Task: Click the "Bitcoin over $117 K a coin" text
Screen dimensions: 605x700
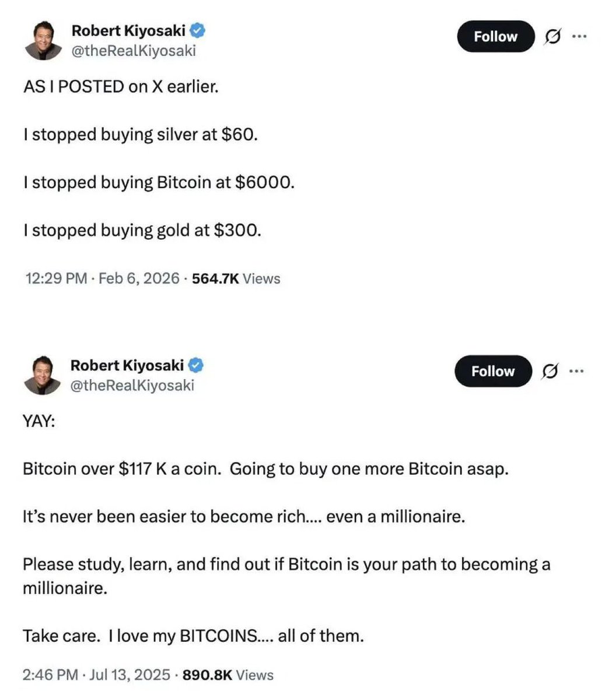Action: [122, 469]
